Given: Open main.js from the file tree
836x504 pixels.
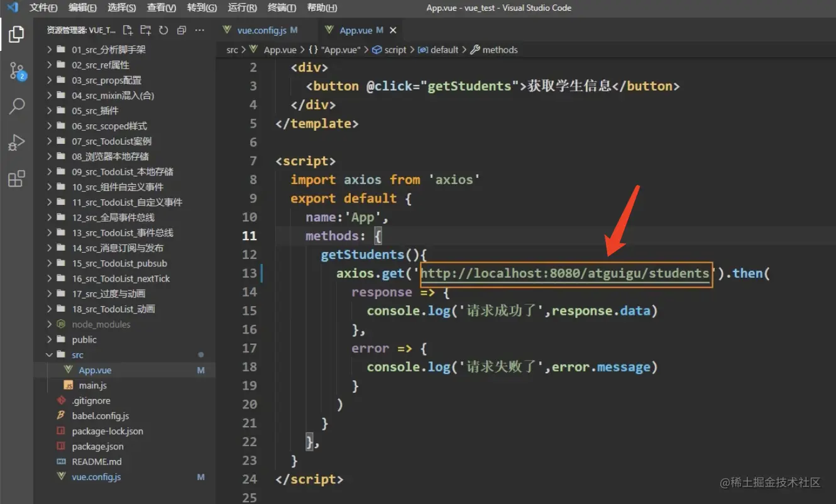Looking at the screenshot, I should click(x=92, y=385).
